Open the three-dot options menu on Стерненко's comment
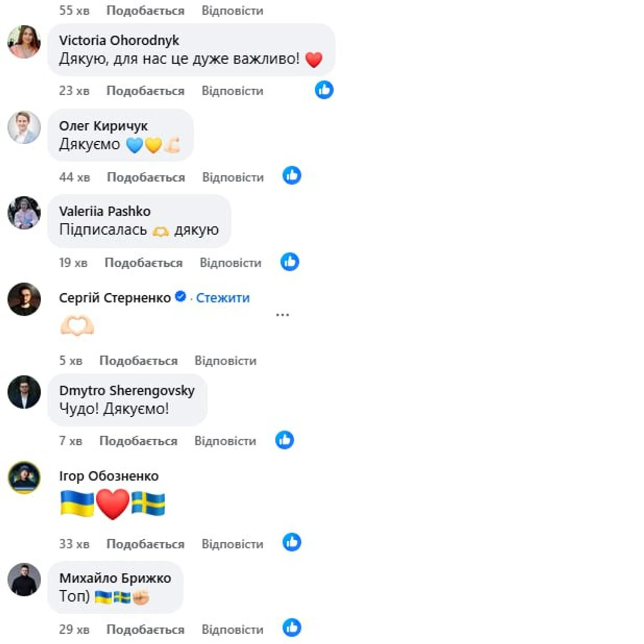 [283, 315]
